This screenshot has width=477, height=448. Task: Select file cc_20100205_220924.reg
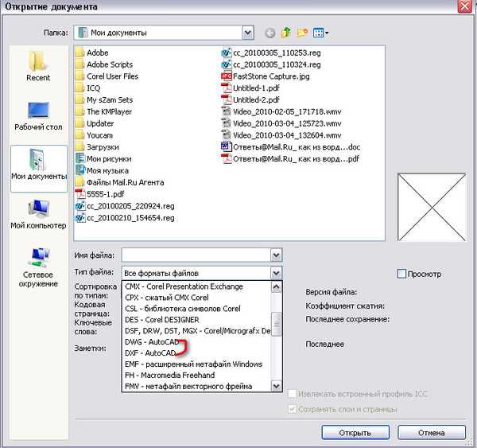tap(125, 206)
